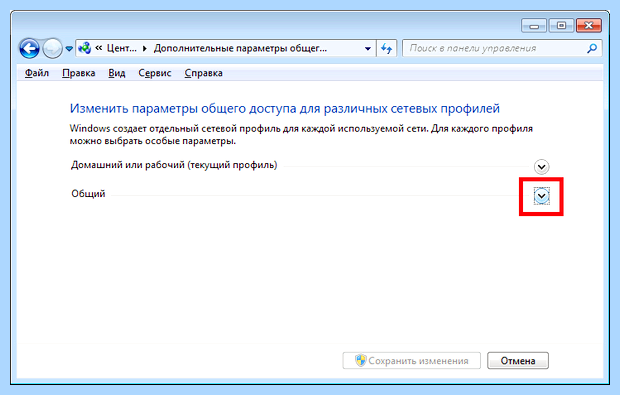Open the address bar history dropdown

click(x=368, y=49)
